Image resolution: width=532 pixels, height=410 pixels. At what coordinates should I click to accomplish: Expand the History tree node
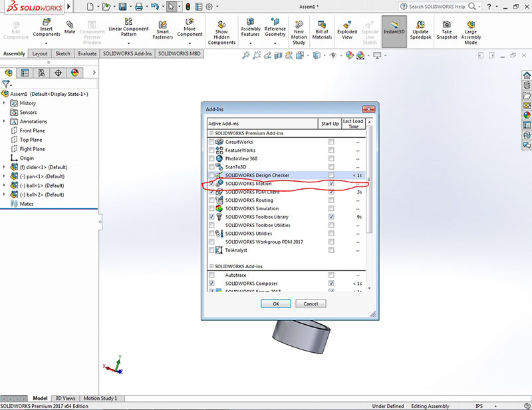4,103
